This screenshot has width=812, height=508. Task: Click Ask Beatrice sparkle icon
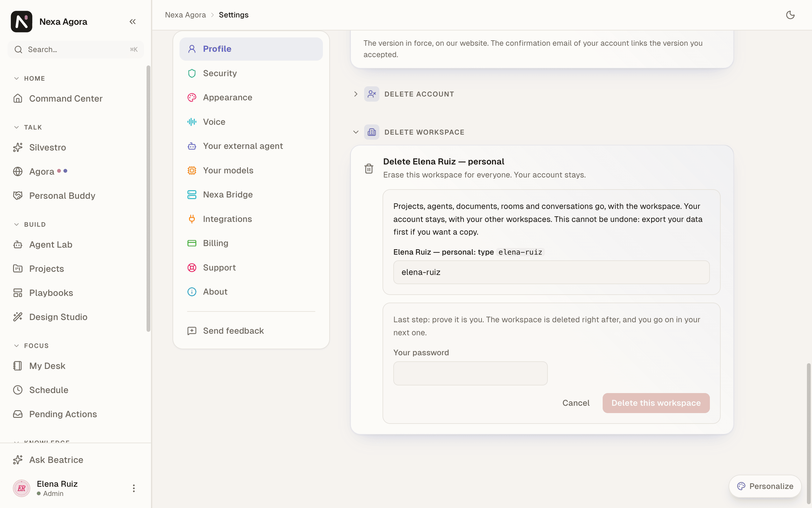(18, 460)
